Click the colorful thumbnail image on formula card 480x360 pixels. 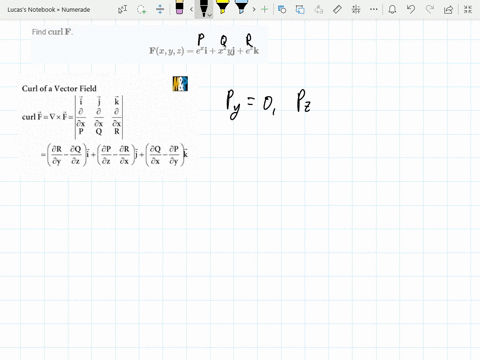pos(180,84)
